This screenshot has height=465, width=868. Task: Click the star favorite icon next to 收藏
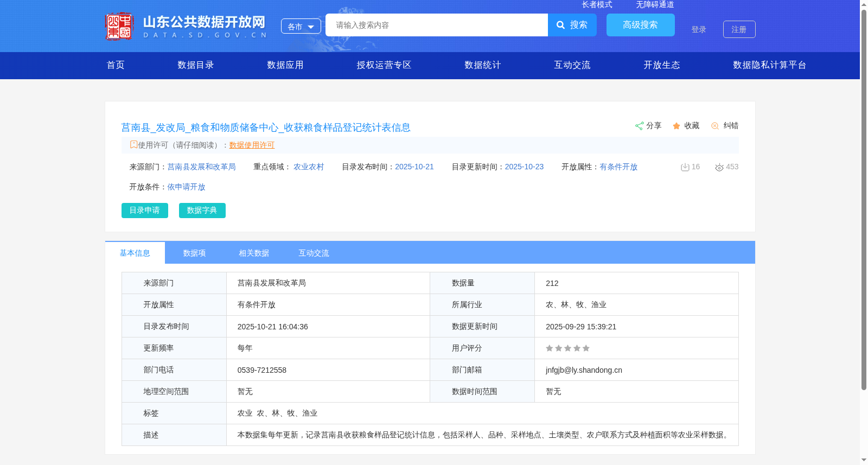point(676,126)
